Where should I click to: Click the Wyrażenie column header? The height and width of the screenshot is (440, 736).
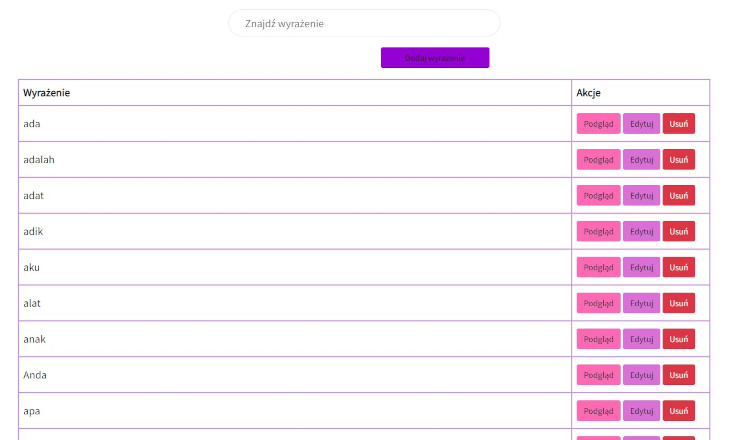(46, 93)
